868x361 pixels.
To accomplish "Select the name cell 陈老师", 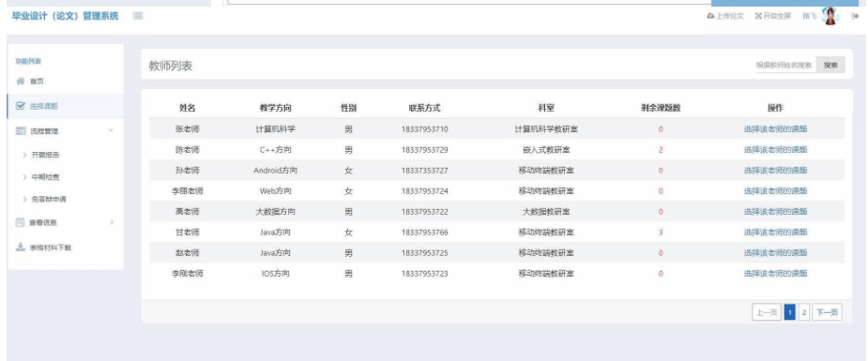I will (187, 150).
